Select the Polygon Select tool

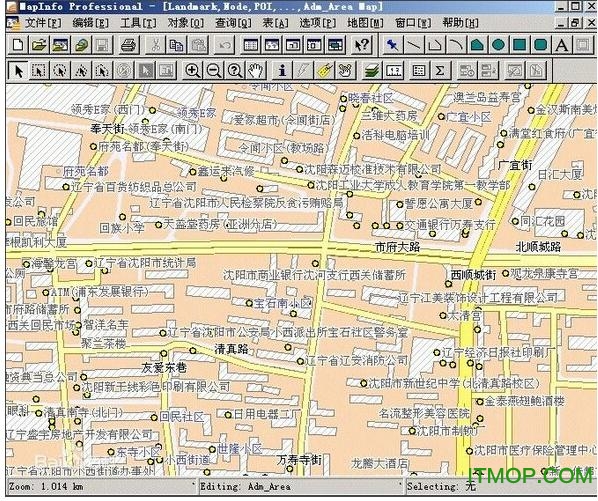pyautogui.click(x=81, y=71)
